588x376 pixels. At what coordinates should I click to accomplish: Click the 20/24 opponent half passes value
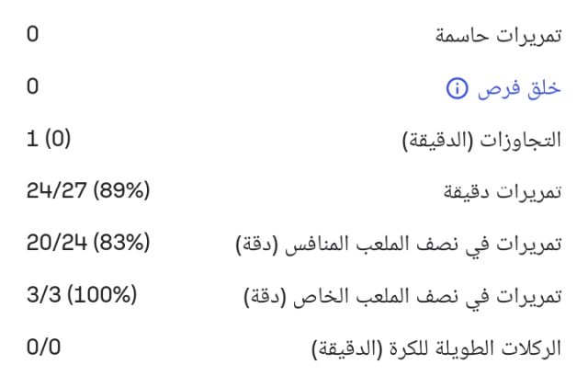click(59, 245)
